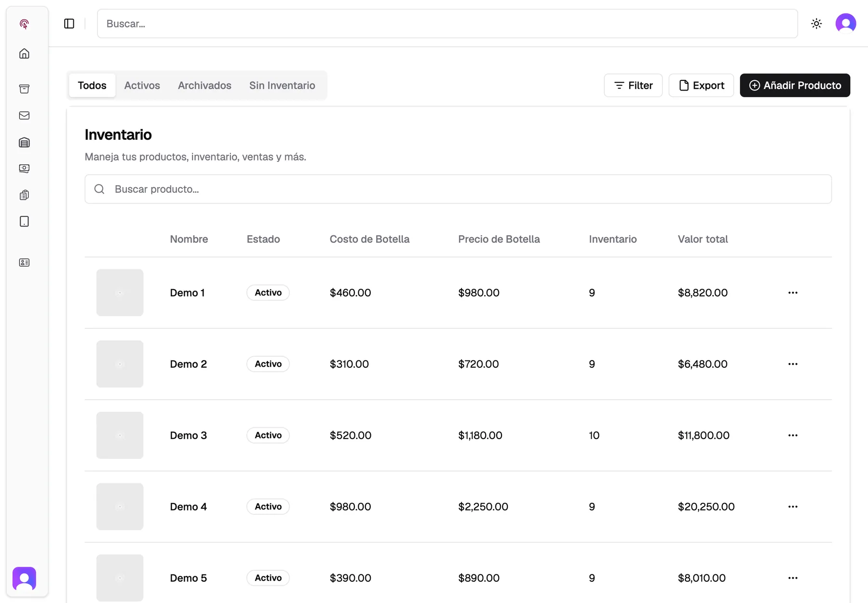Click the Demo 1 product thumbnail
868x603 pixels.
(120, 293)
